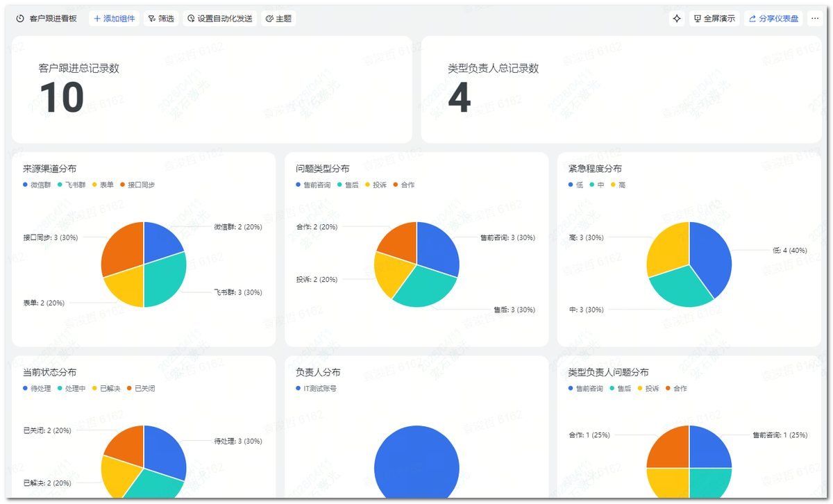Open the 筛选 filter option
Screen dimensions: 833x504
point(161,19)
